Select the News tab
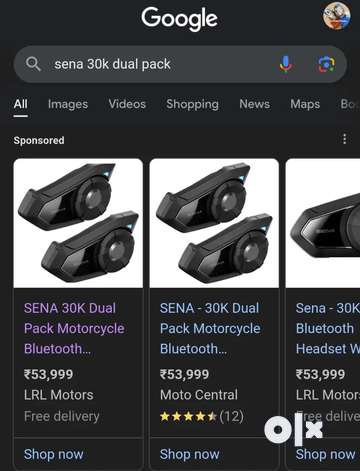 click(x=254, y=104)
